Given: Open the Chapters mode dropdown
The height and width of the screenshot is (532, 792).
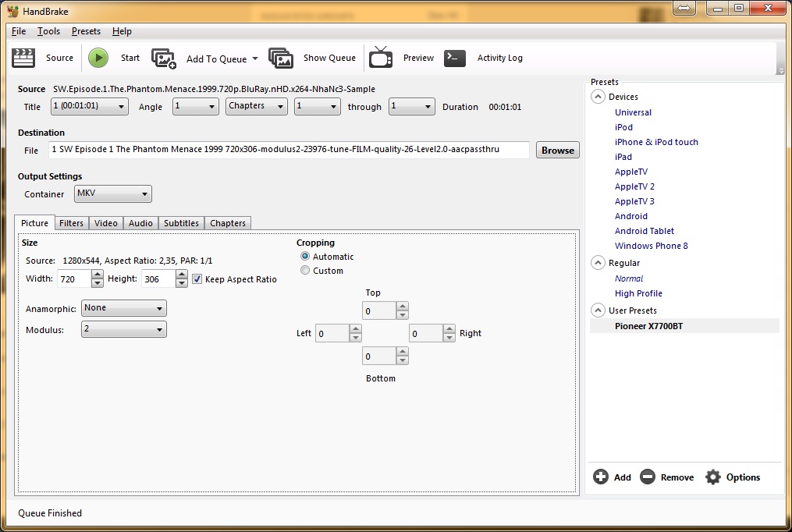Looking at the screenshot, I should [257, 107].
